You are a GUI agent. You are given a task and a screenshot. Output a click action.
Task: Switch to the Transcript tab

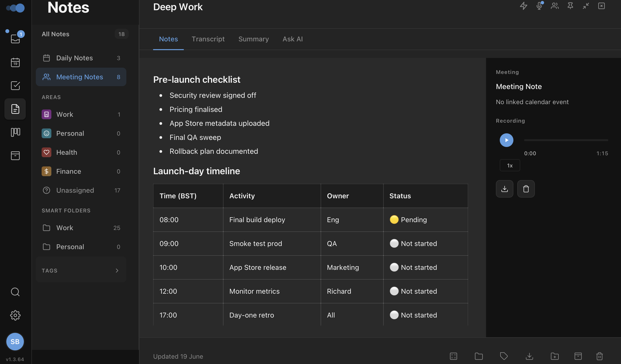pyautogui.click(x=208, y=39)
